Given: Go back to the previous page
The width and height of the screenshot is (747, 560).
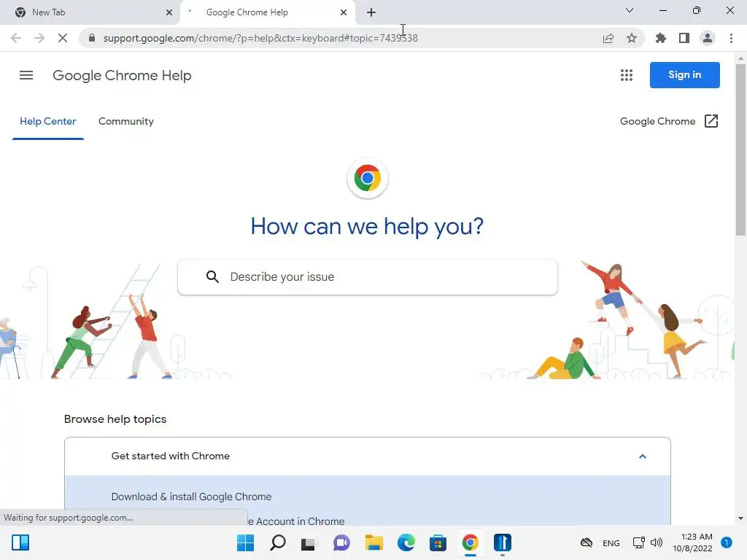Looking at the screenshot, I should (16, 38).
